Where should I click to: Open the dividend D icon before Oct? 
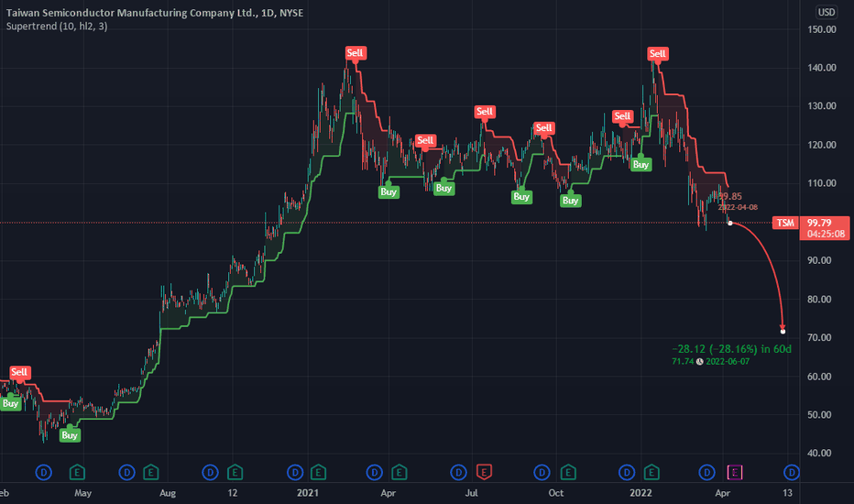click(542, 473)
